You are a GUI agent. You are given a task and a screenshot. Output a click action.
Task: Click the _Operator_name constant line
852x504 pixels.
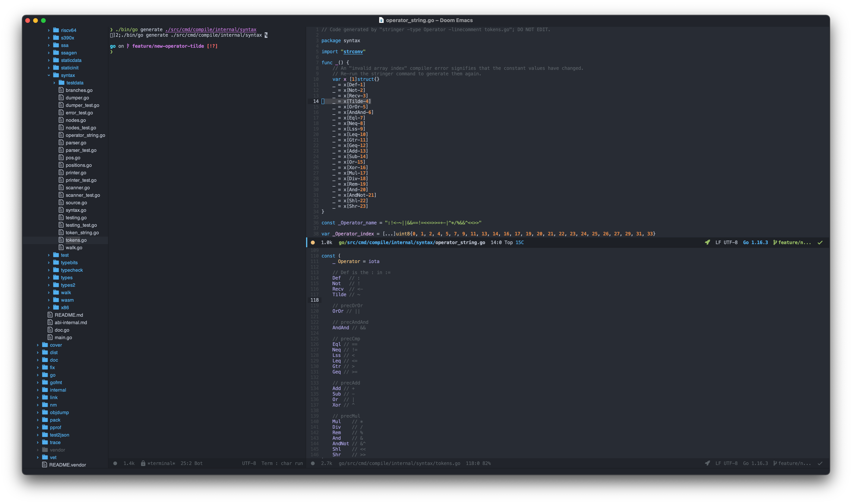click(x=401, y=223)
